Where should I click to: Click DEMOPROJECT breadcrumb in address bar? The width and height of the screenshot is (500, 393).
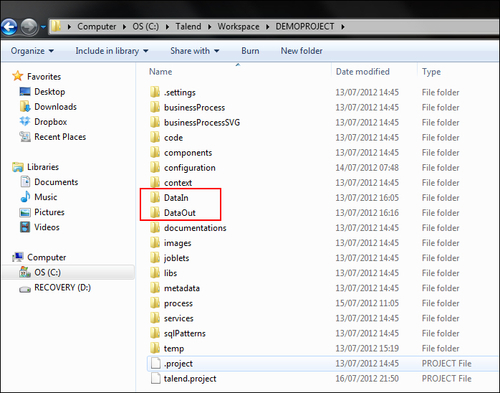tap(305, 27)
